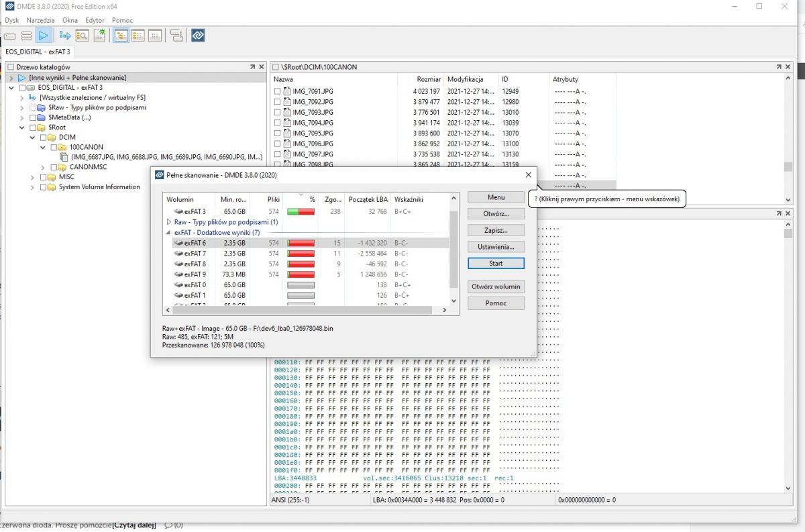805x532 pixels.
Task: Click the Otwórz... button
Action: tap(496, 214)
